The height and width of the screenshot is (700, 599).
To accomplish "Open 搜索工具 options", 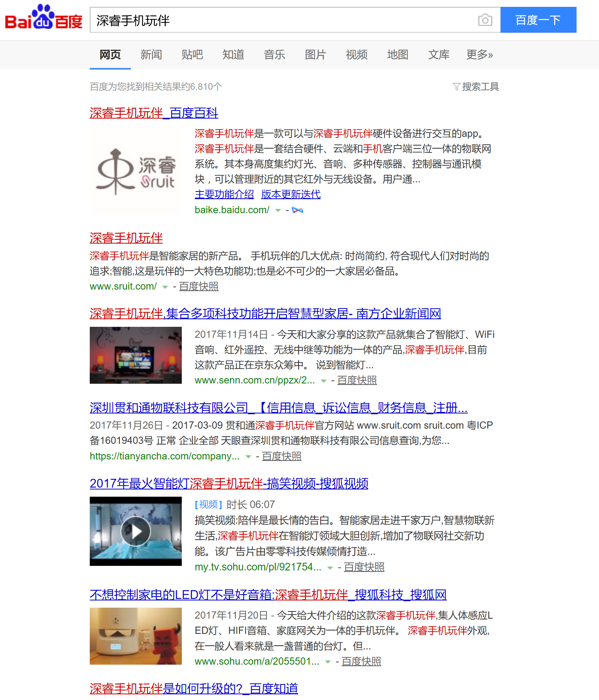I will [x=480, y=87].
